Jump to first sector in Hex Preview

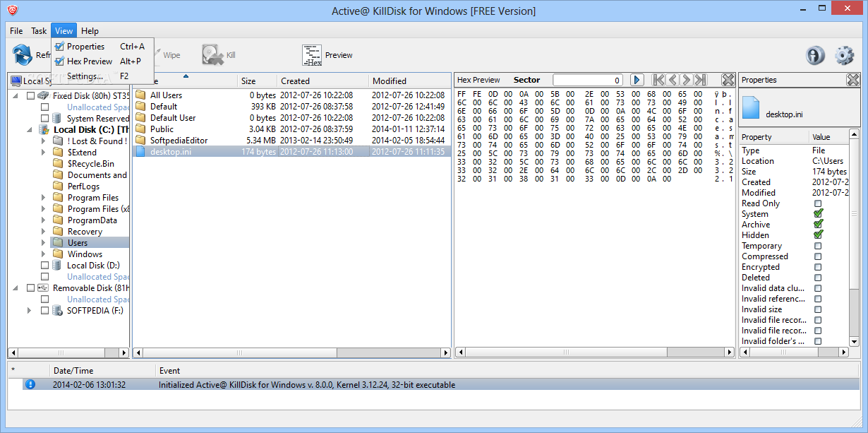(658, 80)
